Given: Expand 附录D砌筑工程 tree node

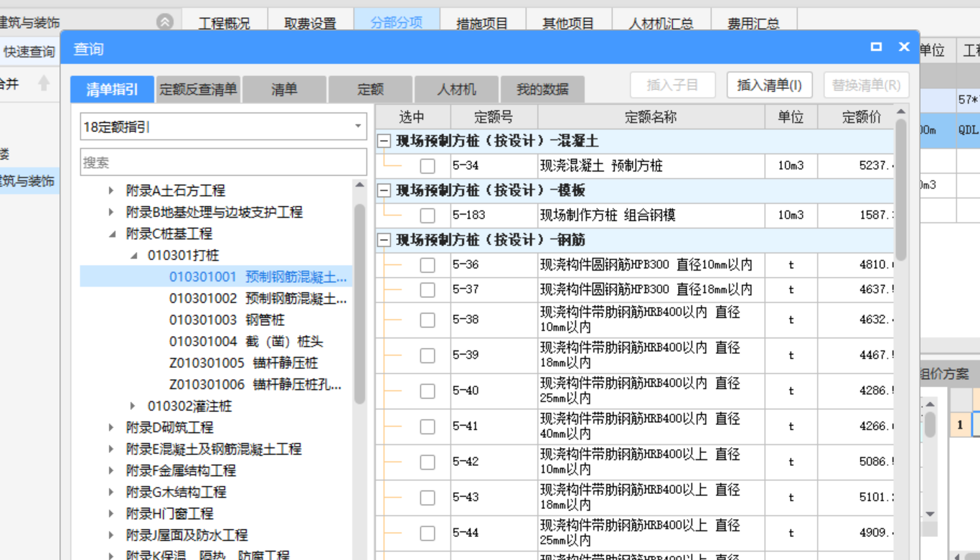Looking at the screenshot, I should (111, 428).
